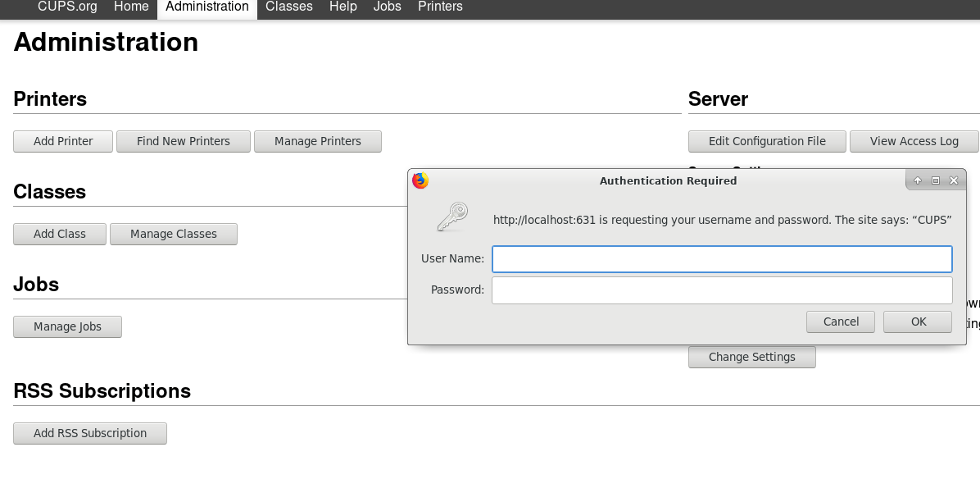Click Find New Printers button

pyautogui.click(x=183, y=141)
